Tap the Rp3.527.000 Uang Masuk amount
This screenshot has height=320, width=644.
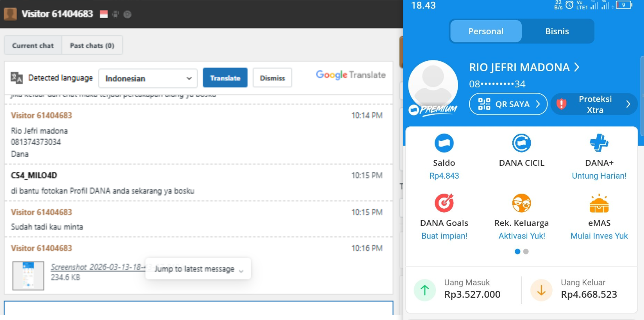coord(472,295)
